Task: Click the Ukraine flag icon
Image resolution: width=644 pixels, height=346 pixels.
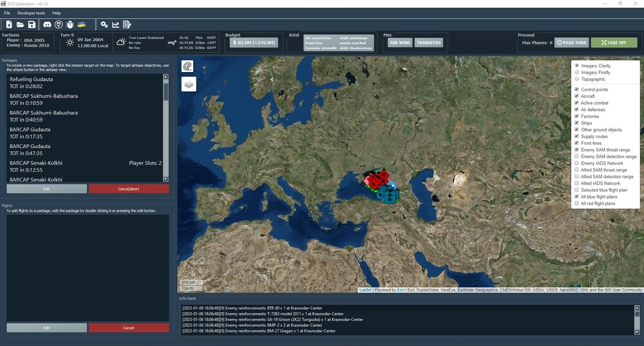Action: pyautogui.click(x=82, y=24)
